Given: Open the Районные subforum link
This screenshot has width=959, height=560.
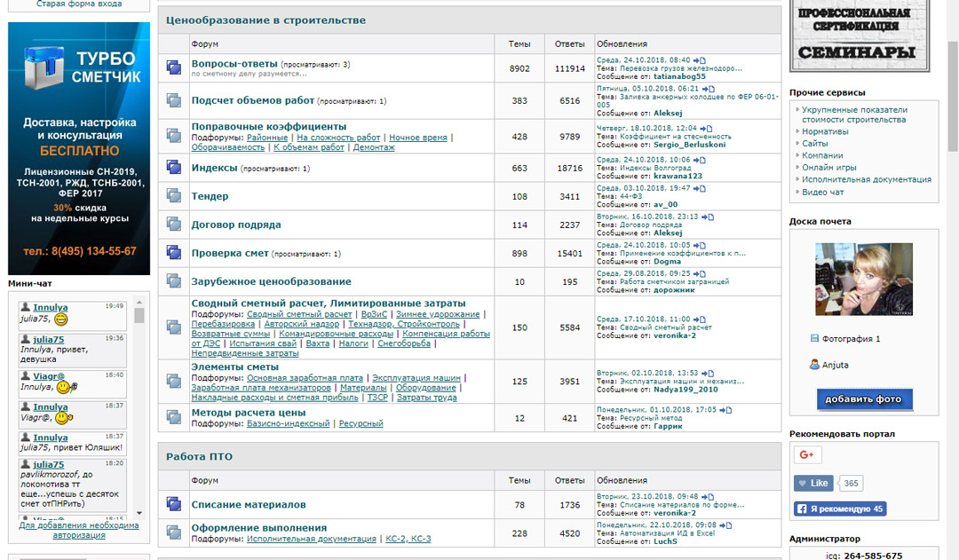Looking at the screenshot, I should click(x=267, y=138).
